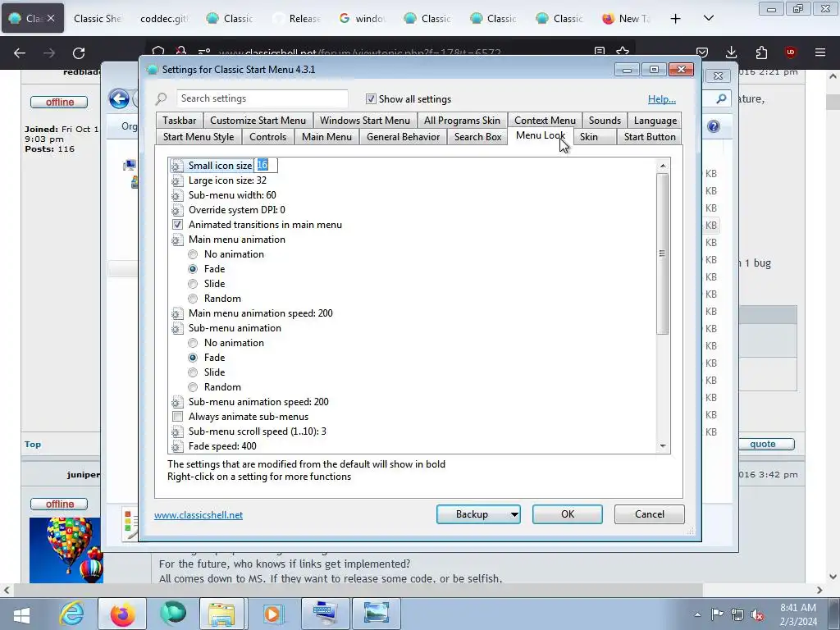Open Firefox downloads panel
840x630 pixels.
point(731,52)
